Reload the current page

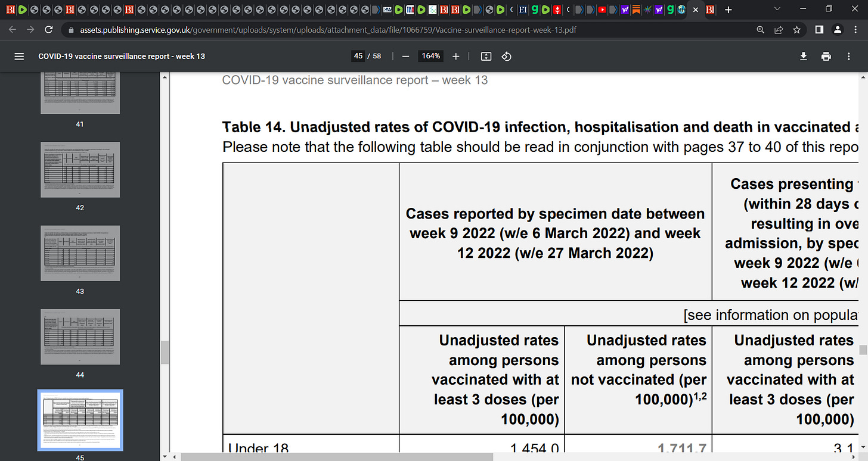[49, 30]
